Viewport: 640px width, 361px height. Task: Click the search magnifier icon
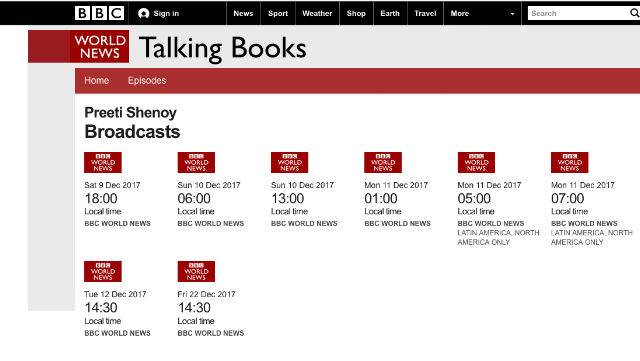pos(634,13)
